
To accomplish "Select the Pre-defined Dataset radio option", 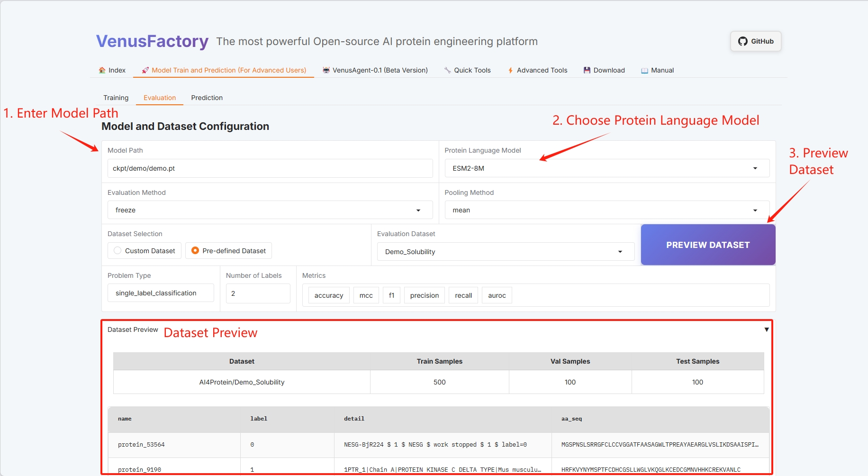I will (195, 251).
